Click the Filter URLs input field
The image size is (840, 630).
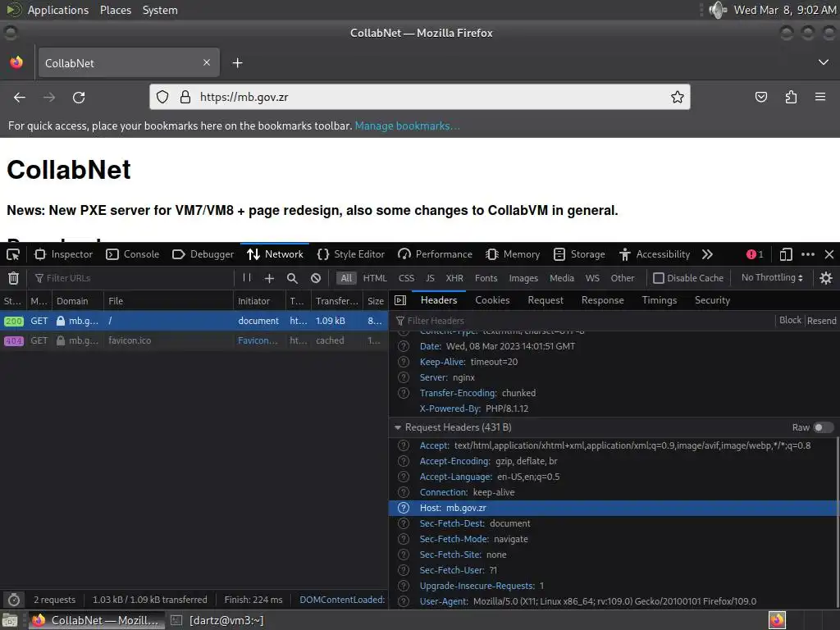[133, 278]
